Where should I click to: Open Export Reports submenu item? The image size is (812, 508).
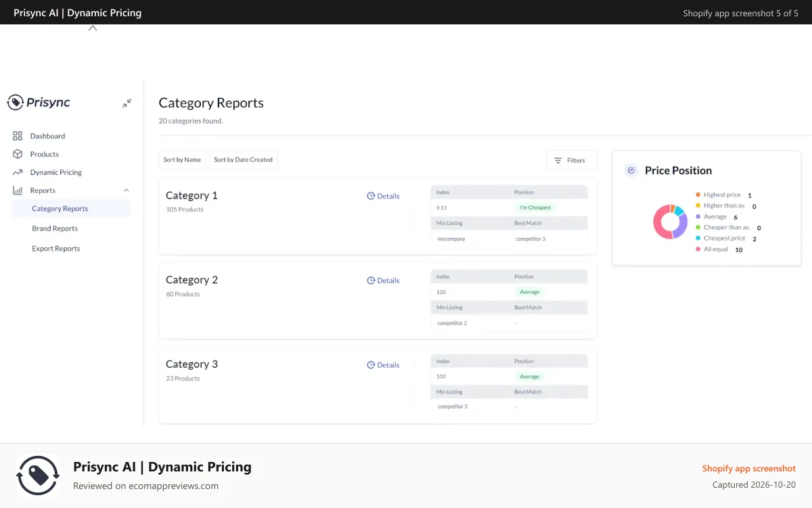(x=56, y=249)
